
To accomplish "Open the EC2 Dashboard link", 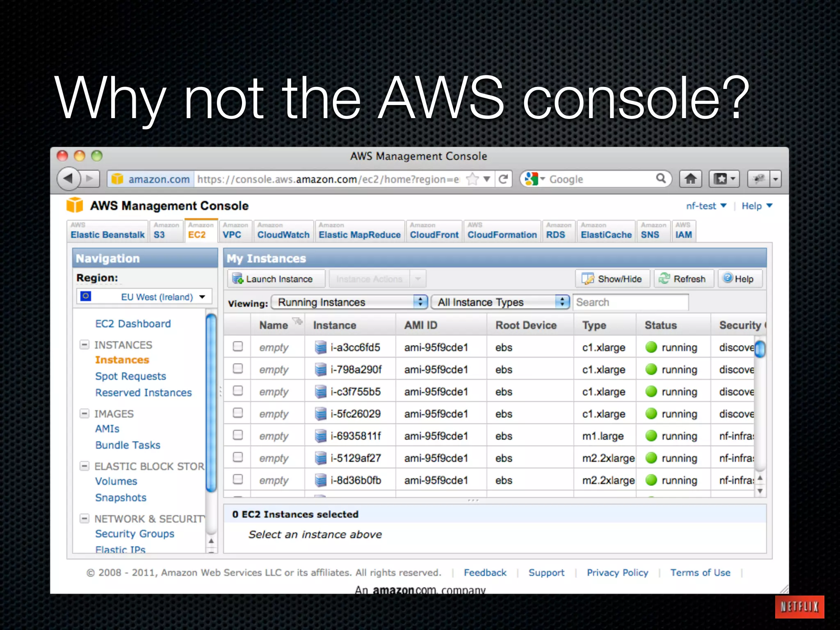I will (x=133, y=324).
